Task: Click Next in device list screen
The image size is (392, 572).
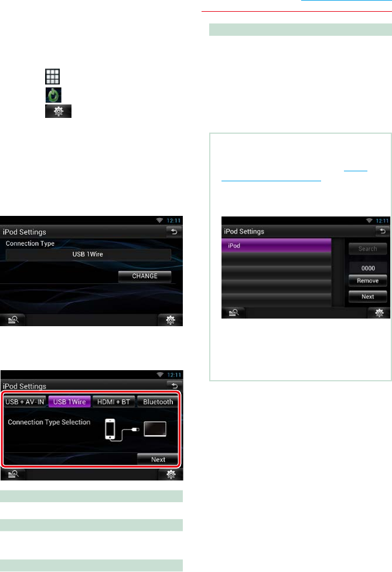Action: 367,297
